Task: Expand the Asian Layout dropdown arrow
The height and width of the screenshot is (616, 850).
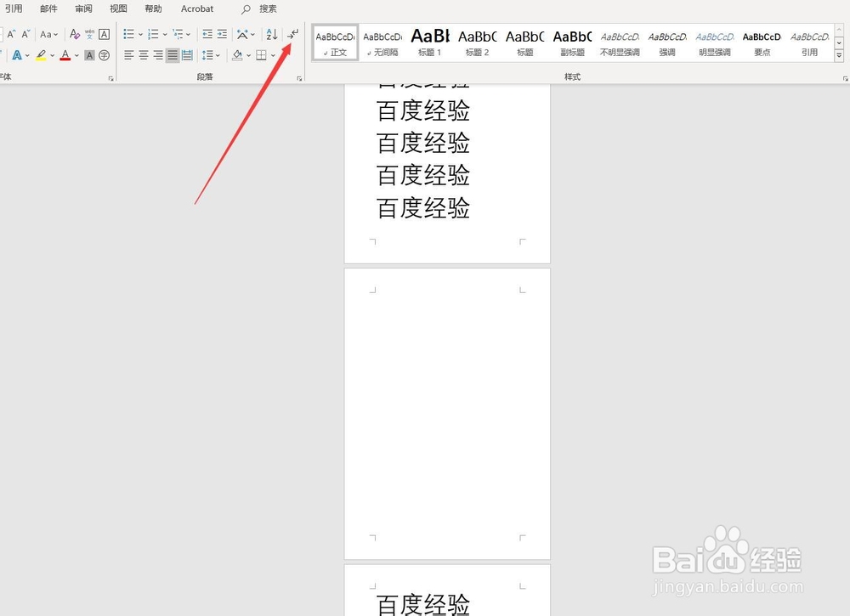Action: (253, 35)
